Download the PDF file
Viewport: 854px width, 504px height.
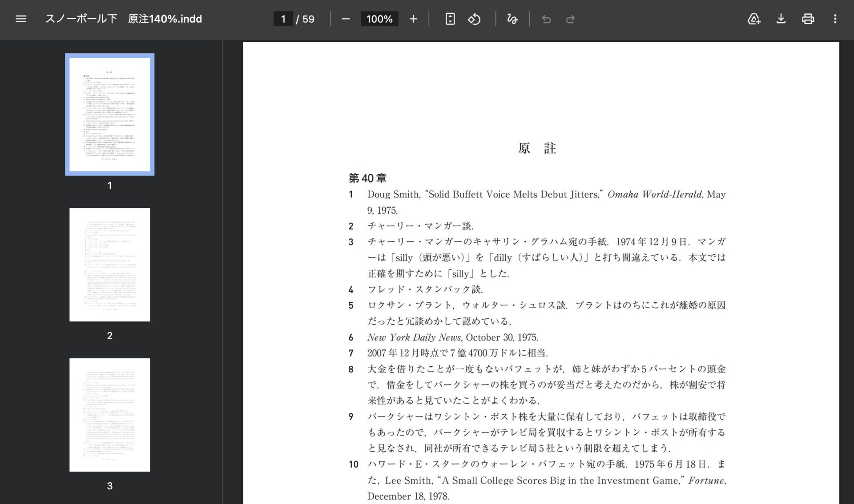point(781,19)
